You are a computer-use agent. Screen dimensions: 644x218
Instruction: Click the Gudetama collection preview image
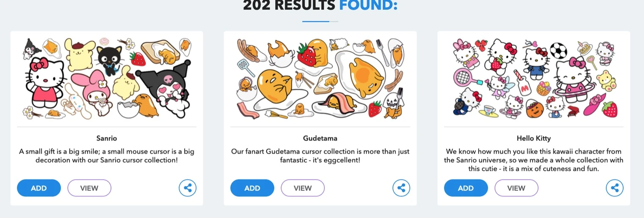(x=320, y=79)
